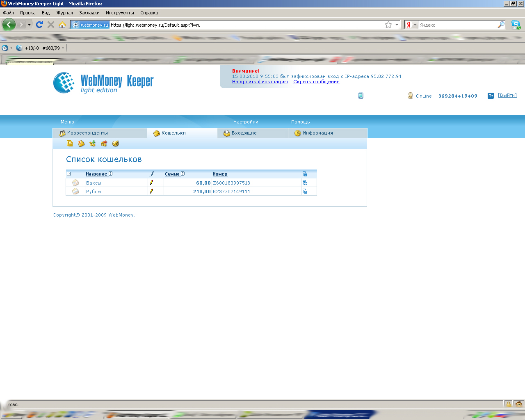The height and width of the screenshot is (420, 525).
Task: Open the Инструменты menu
Action: coord(120,13)
